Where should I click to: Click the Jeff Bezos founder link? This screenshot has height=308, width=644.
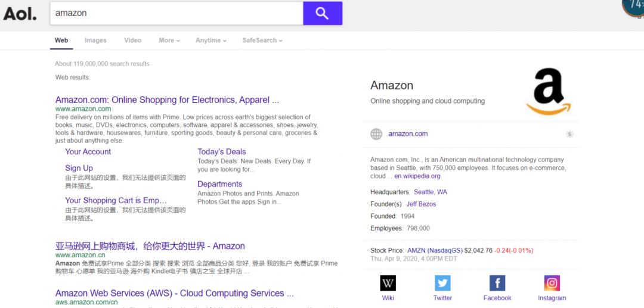point(421,204)
